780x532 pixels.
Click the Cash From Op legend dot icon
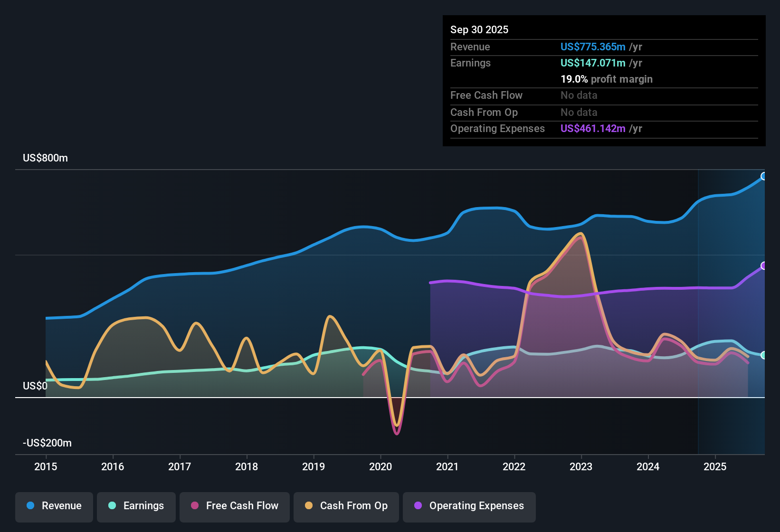(309, 506)
